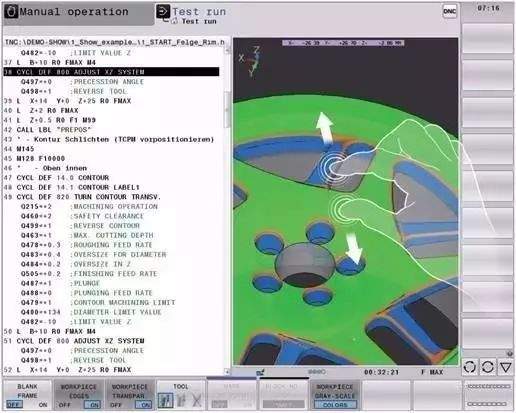Click the Manual operation mode icon
Screen dimensions: 516x413
point(11,12)
